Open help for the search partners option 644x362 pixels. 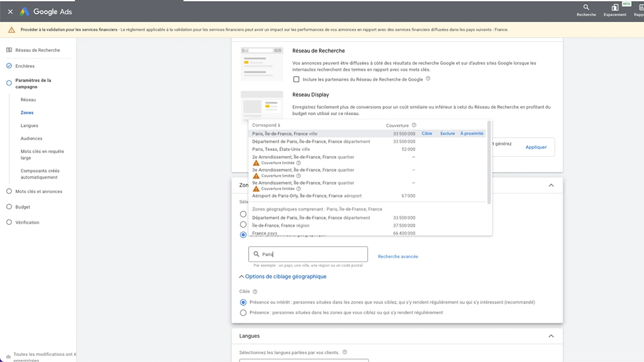pyautogui.click(x=428, y=79)
